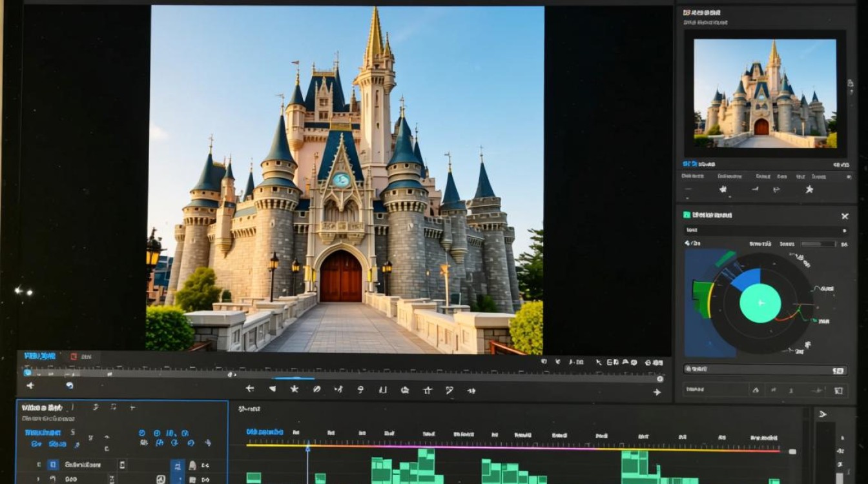Select the small castle thumbnail in the side panel
This screenshot has height=484, width=868.
pos(765,94)
